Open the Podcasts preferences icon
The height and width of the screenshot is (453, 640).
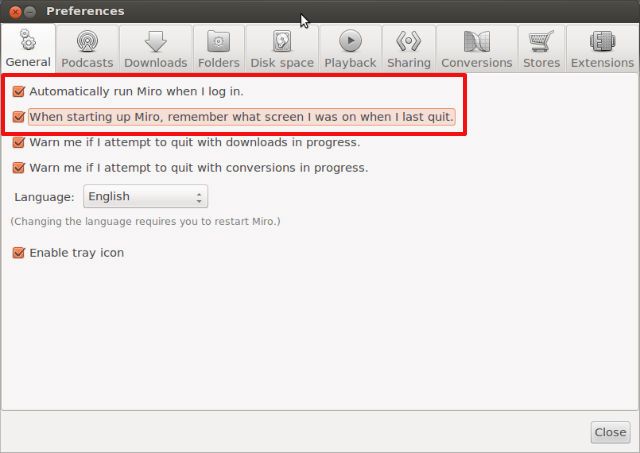click(x=87, y=42)
